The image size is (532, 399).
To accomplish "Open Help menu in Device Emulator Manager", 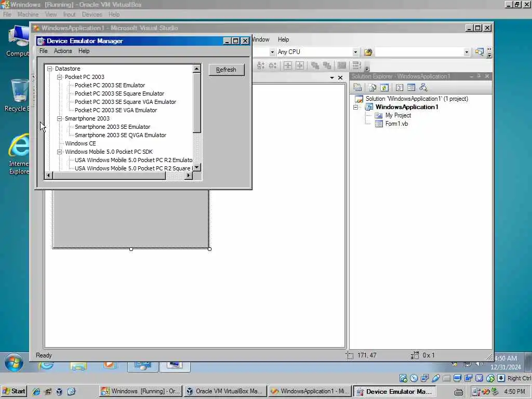I will (84, 51).
